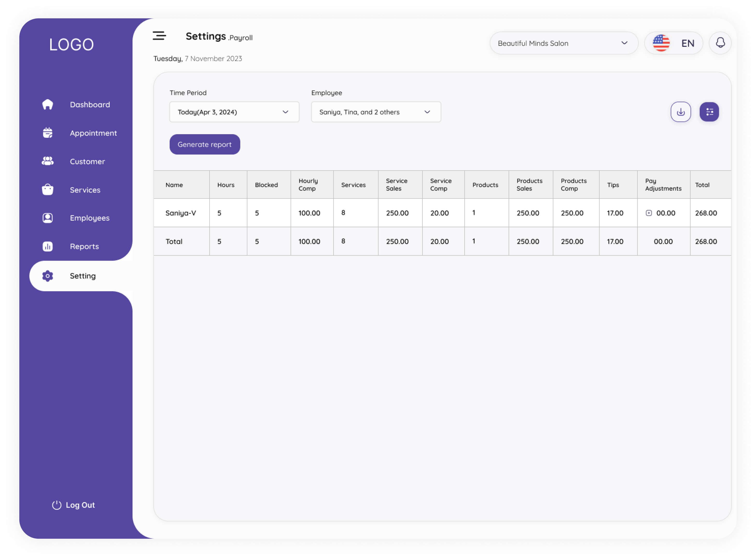The height and width of the screenshot is (559, 756).
Task: Click the Log Out power icon
Action: tap(56, 505)
